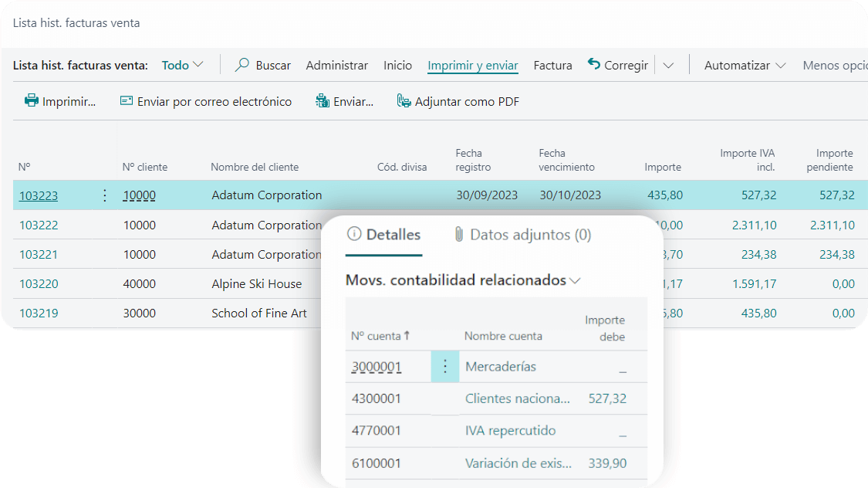Switch to the Datos adjuntos (0) tab
The width and height of the screenshot is (868, 488).
click(x=522, y=235)
